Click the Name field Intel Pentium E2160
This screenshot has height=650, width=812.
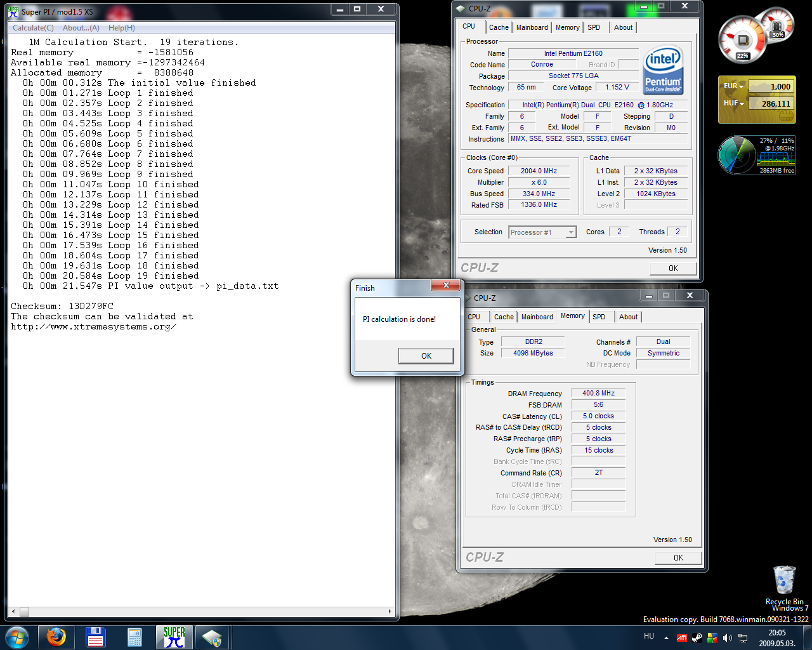pos(573,53)
